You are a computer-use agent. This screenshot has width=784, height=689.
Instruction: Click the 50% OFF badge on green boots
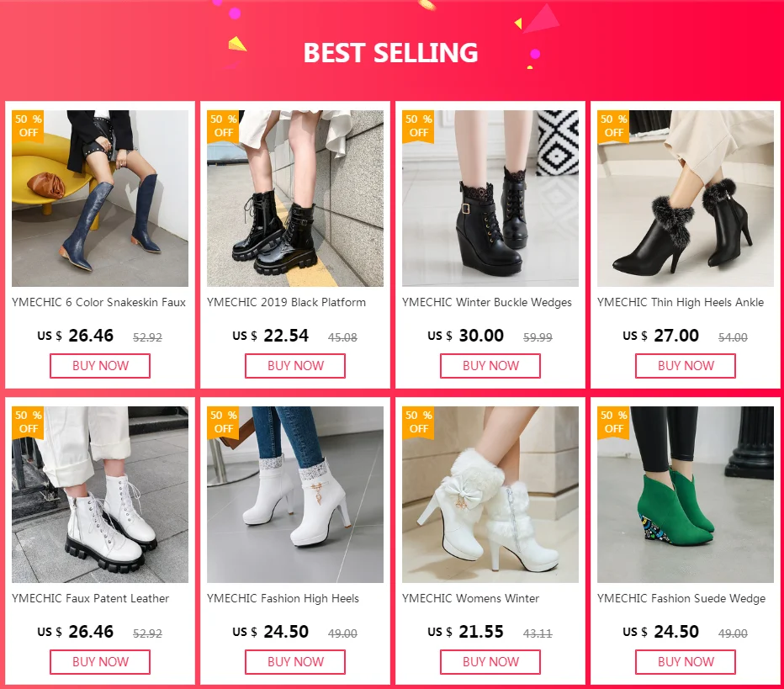[x=613, y=422]
